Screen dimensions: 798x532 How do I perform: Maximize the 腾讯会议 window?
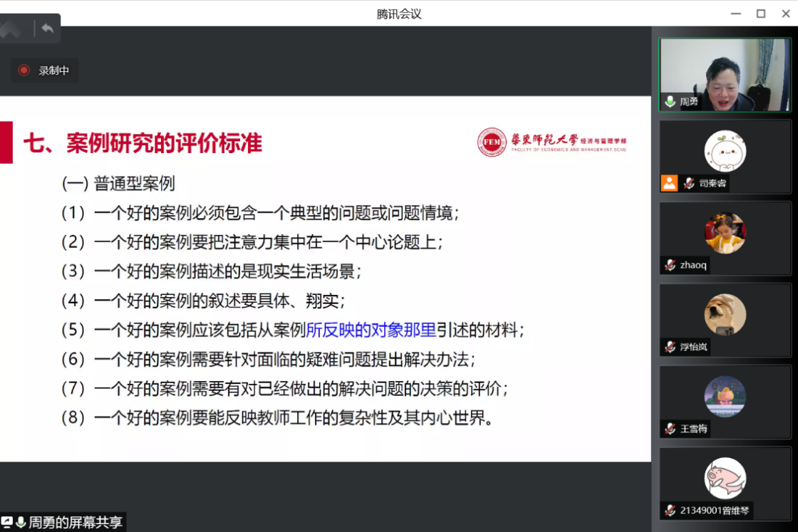[761, 14]
